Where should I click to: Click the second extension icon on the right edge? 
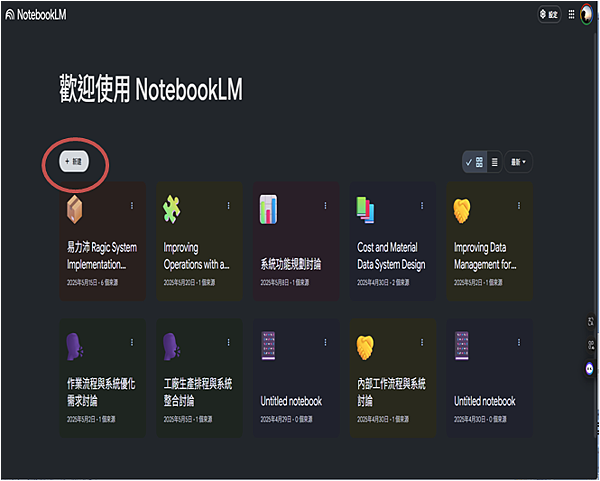(x=590, y=345)
